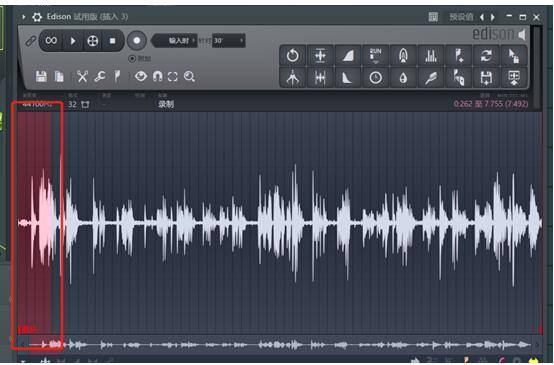Toggle the scrub crosshair button

93,41
